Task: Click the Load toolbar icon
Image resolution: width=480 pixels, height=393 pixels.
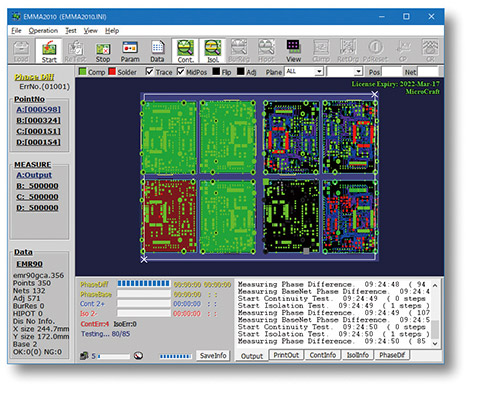Action: tap(21, 51)
